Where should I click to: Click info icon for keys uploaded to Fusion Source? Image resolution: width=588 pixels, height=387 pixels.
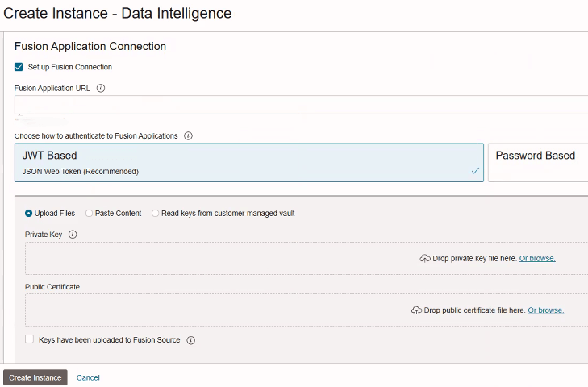[x=191, y=340]
